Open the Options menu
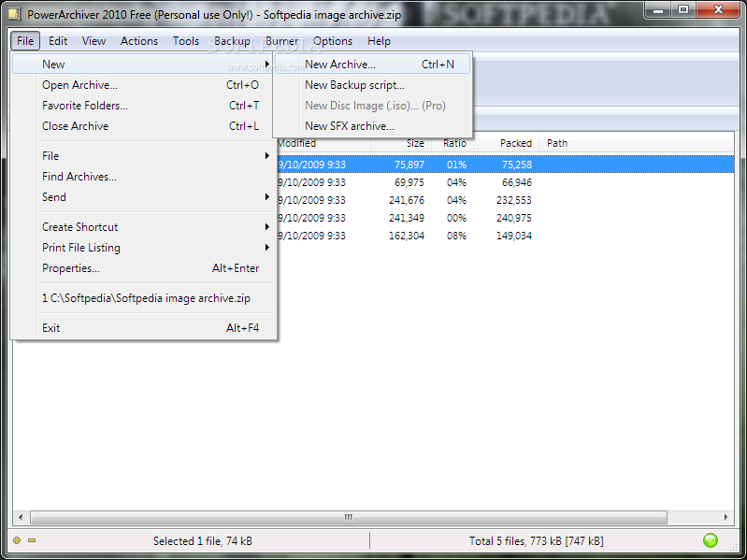Screen dimensions: 747x560 [x=333, y=41]
